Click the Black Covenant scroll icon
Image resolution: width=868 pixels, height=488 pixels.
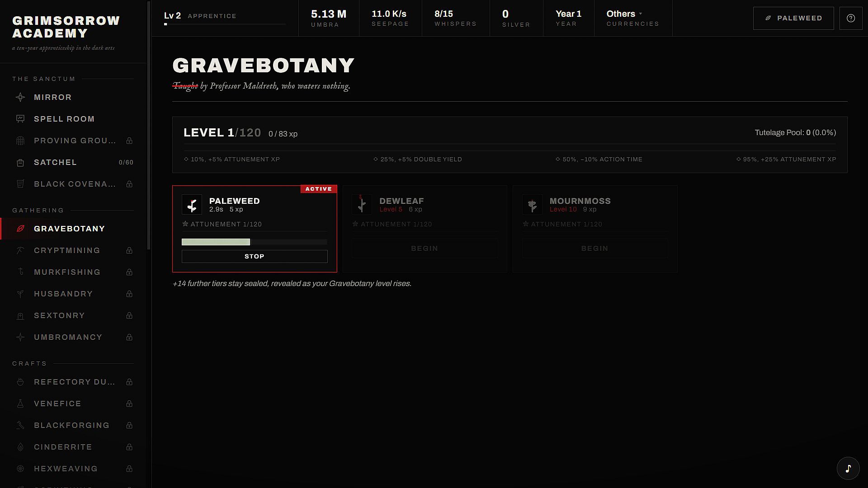pos(20,184)
